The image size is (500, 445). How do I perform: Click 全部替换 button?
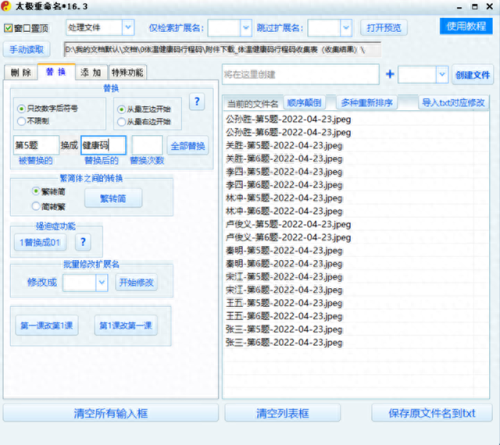(x=188, y=146)
